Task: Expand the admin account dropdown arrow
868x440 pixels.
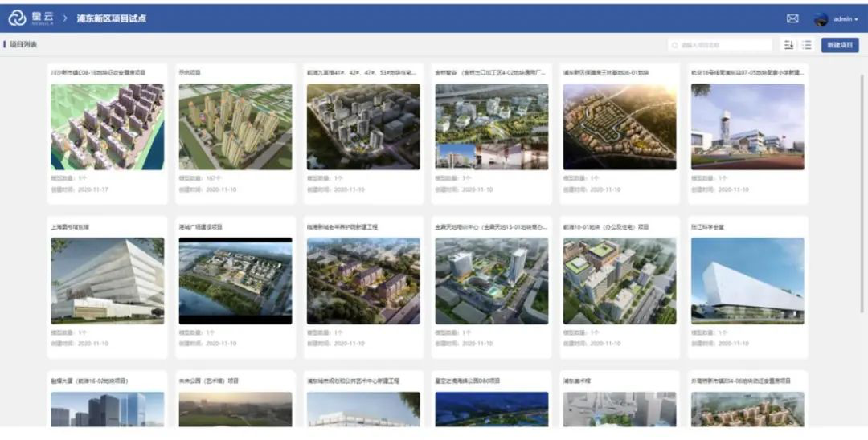Action: (857, 19)
